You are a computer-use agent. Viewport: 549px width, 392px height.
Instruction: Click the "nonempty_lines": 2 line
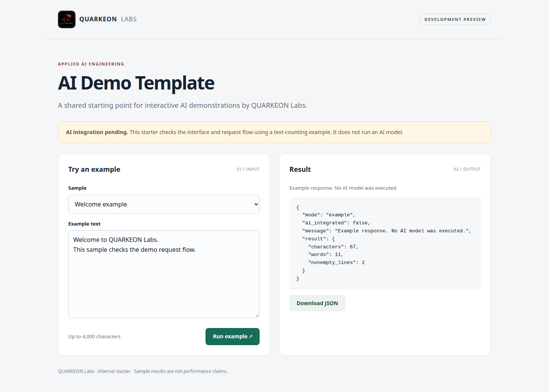336,262
